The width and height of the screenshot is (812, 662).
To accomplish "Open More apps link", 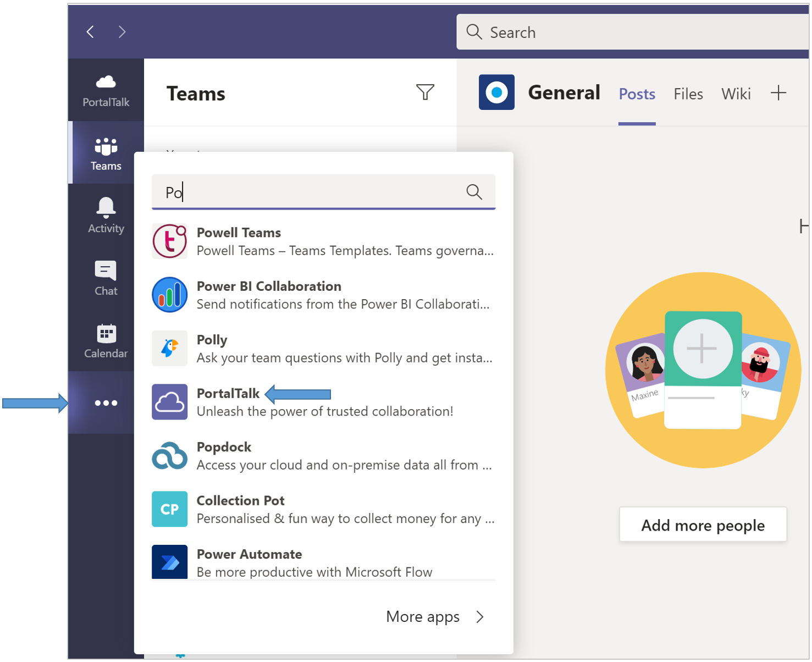I will click(423, 617).
